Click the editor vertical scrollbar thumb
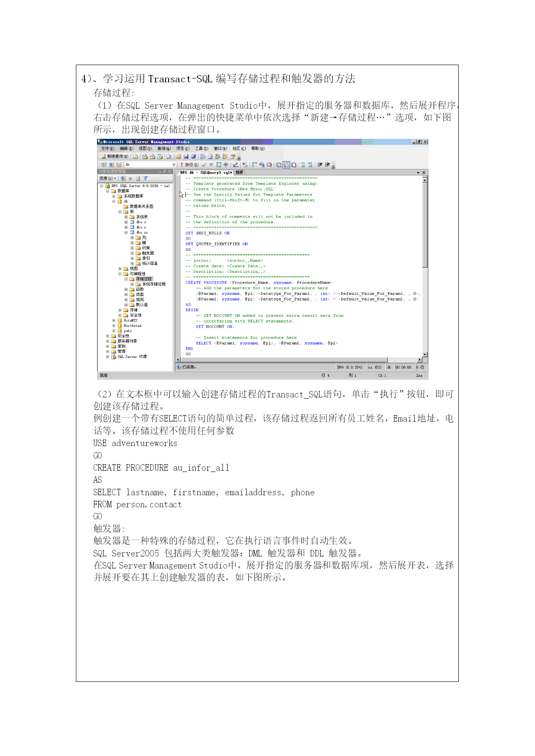Image resolution: width=535 pixels, height=756 pixels. pyautogui.click(x=425, y=226)
